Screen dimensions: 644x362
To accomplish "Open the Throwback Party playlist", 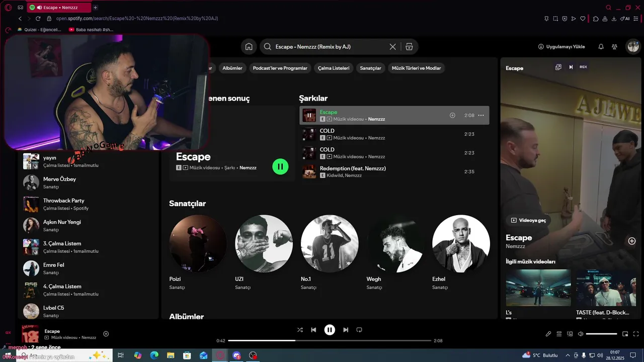I will coord(88,204).
